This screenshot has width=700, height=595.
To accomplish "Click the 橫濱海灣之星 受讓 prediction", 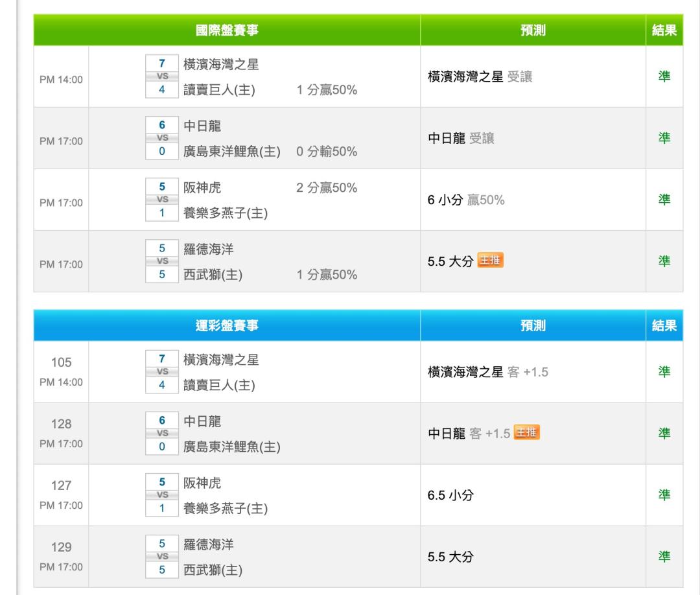I will pos(480,76).
